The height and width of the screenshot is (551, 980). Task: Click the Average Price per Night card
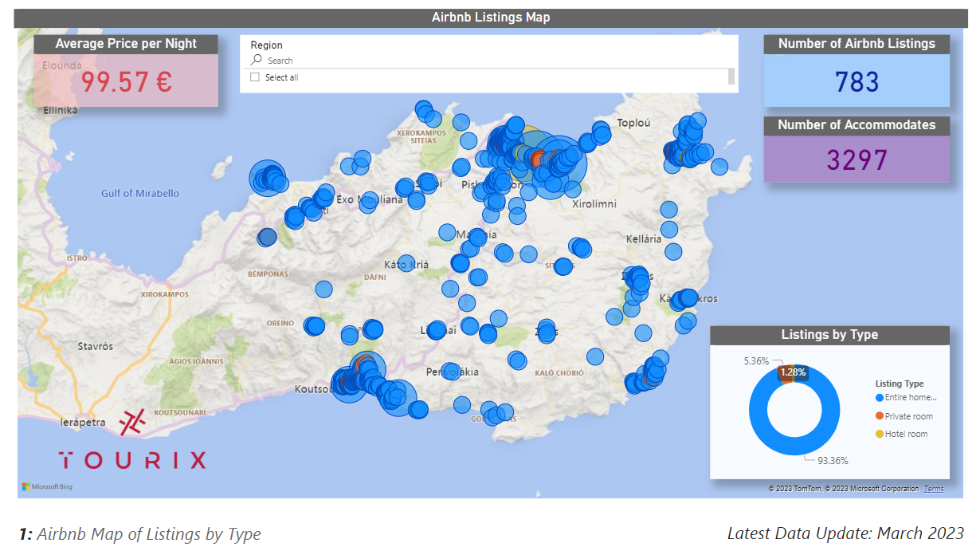click(x=126, y=72)
